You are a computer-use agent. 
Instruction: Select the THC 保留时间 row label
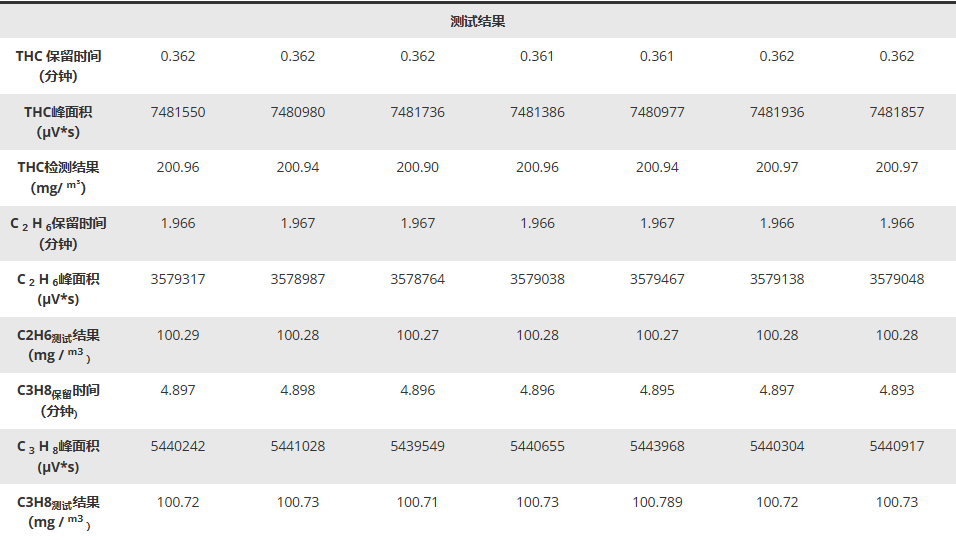coord(59,66)
